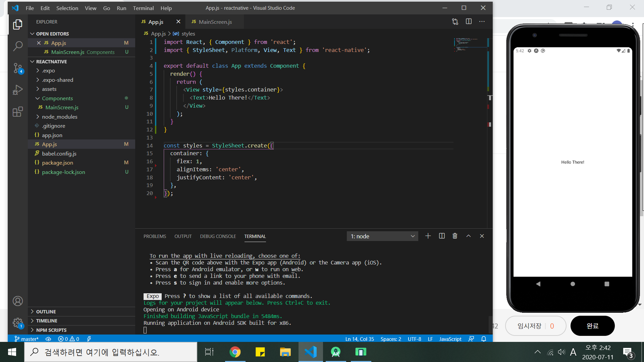Image resolution: width=644 pixels, height=362 pixels.
Task: Click the master branch status button
Action: pyautogui.click(x=26, y=339)
